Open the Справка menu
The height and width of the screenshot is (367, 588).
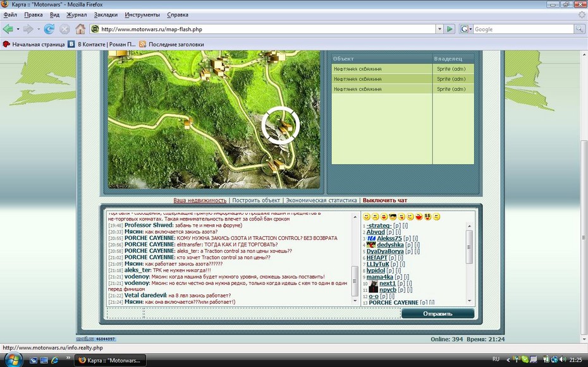[x=178, y=15]
